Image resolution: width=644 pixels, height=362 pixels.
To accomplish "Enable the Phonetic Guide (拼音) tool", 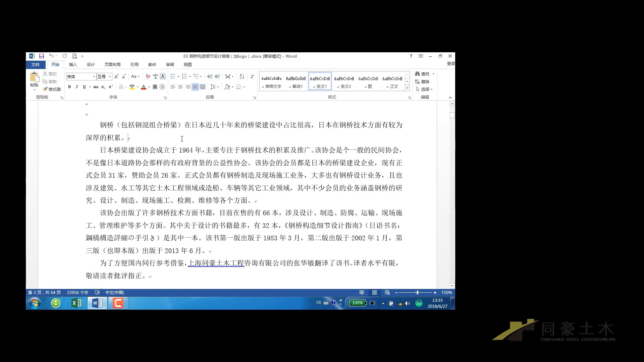I will (x=155, y=77).
